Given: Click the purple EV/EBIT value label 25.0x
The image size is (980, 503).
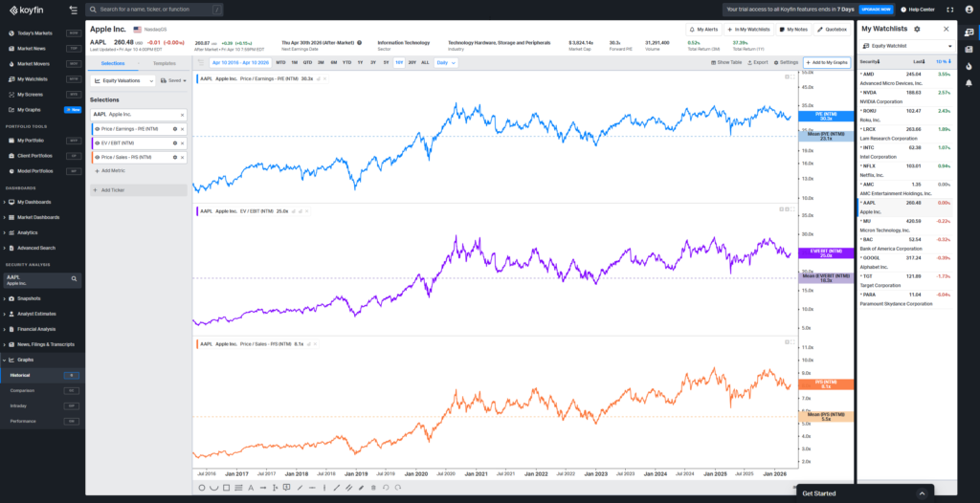Looking at the screenshot, I should 826,253.
